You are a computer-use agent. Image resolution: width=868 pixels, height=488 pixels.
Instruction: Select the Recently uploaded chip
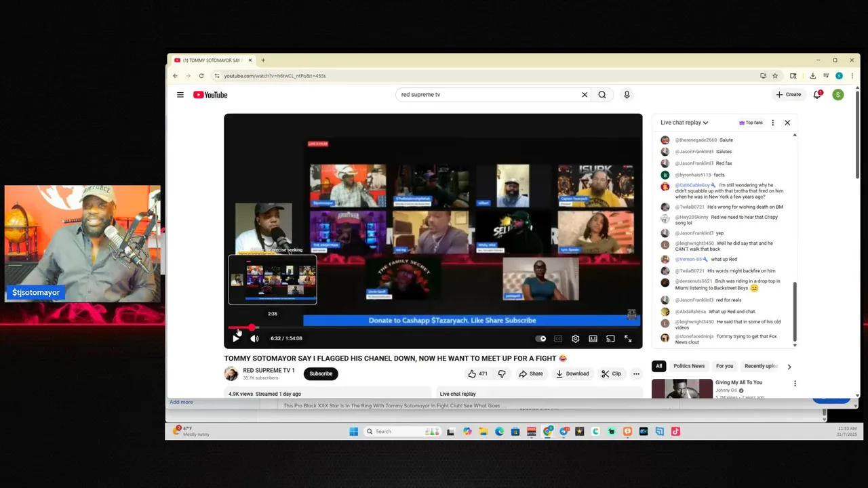761,366
